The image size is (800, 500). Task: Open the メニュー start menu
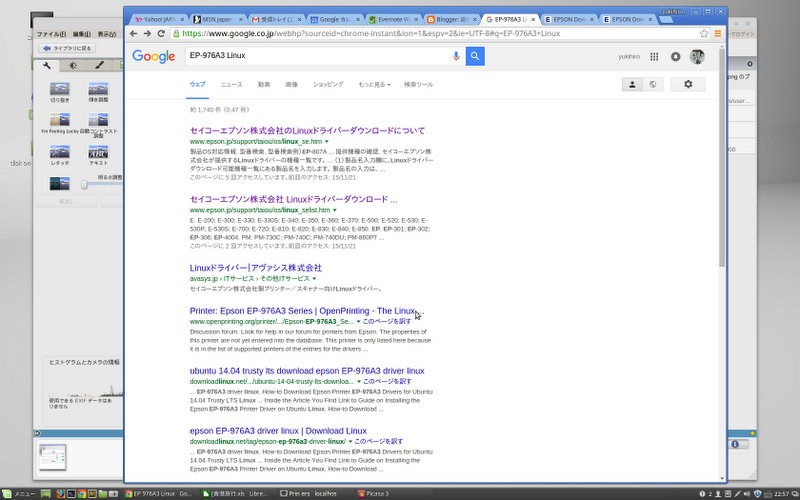pos(19,494)
